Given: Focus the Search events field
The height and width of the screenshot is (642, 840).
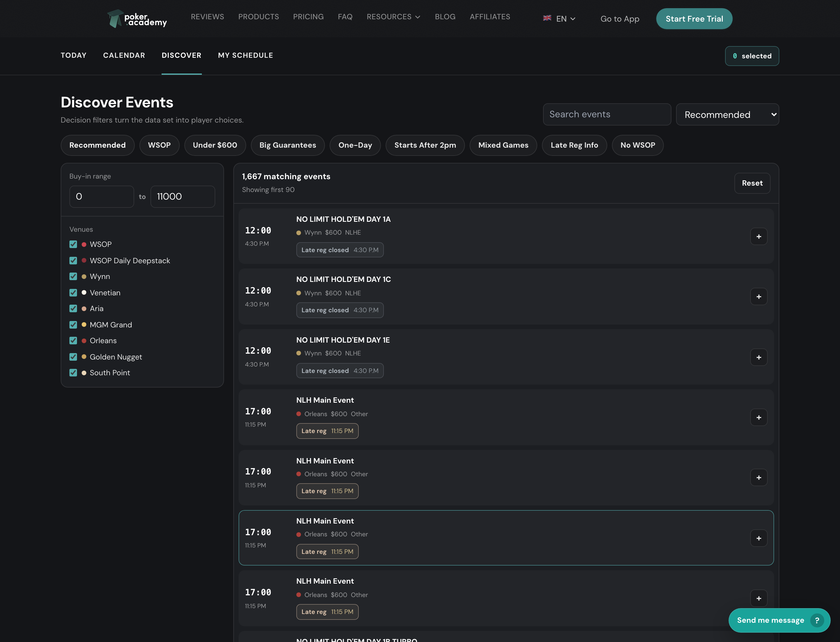Looking at the screenshot, I should 607,114.
